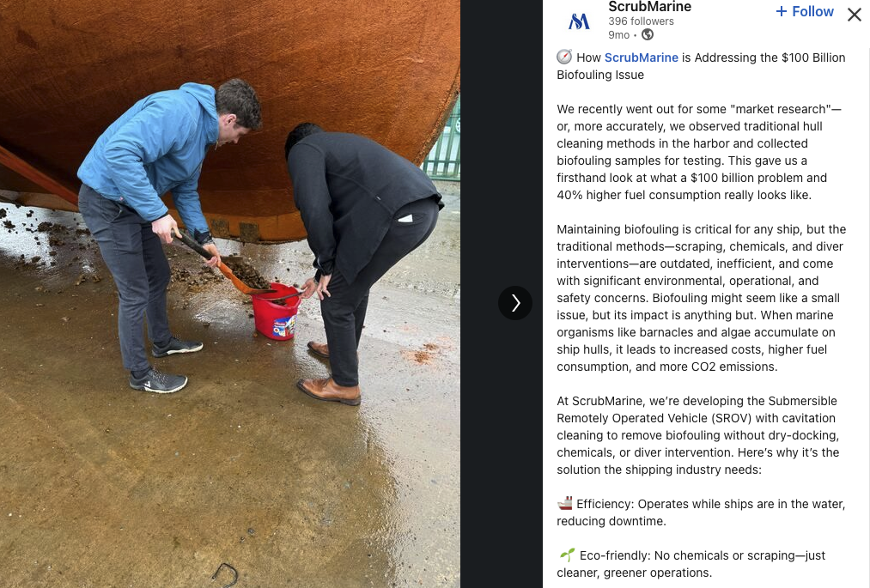
Task: Click the 'We recently went out' paragraph
Action: (699, 152)
